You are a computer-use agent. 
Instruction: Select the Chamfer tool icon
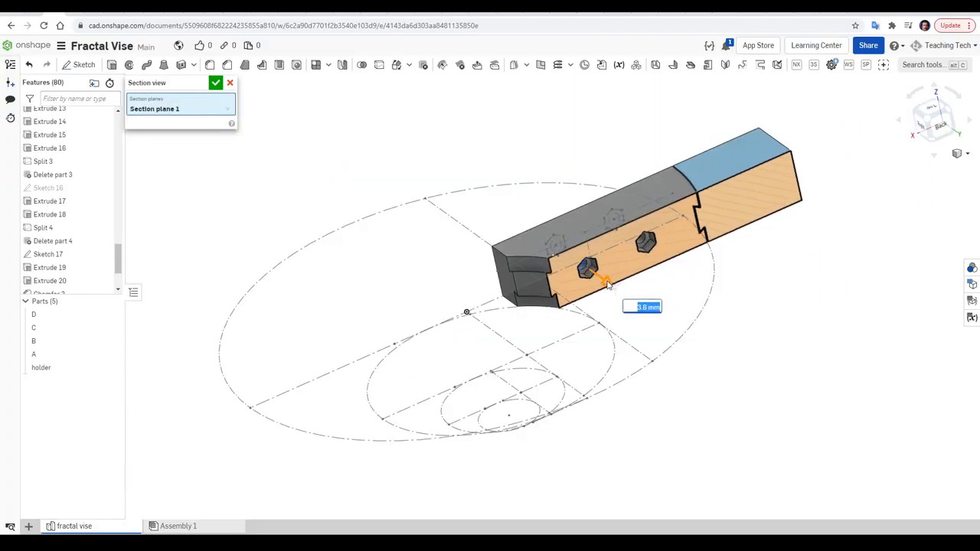point(227,65)
